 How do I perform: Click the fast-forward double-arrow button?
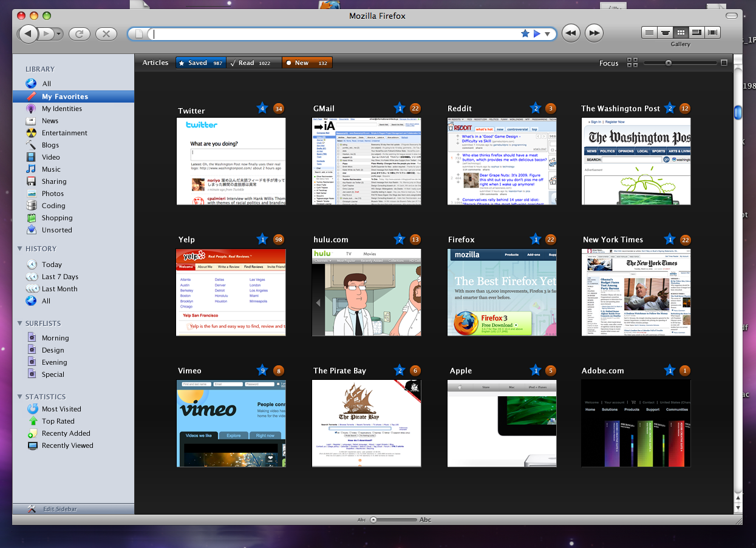pos(594,33)
